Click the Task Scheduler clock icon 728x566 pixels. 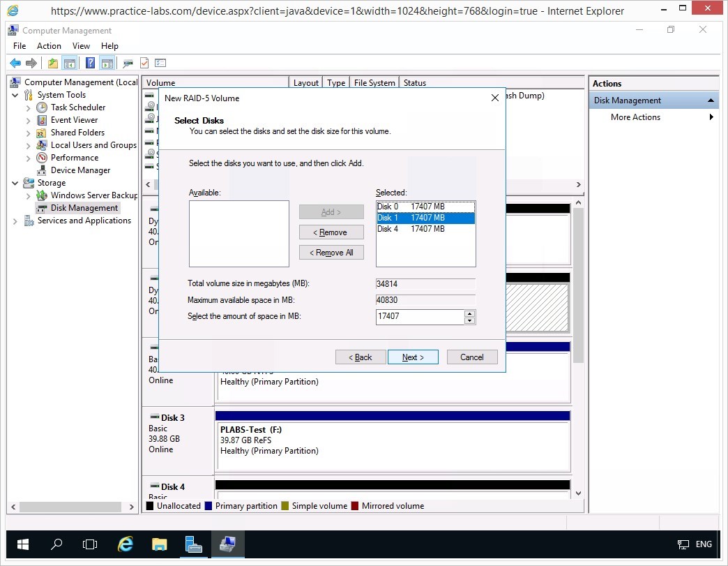point(42,107)
